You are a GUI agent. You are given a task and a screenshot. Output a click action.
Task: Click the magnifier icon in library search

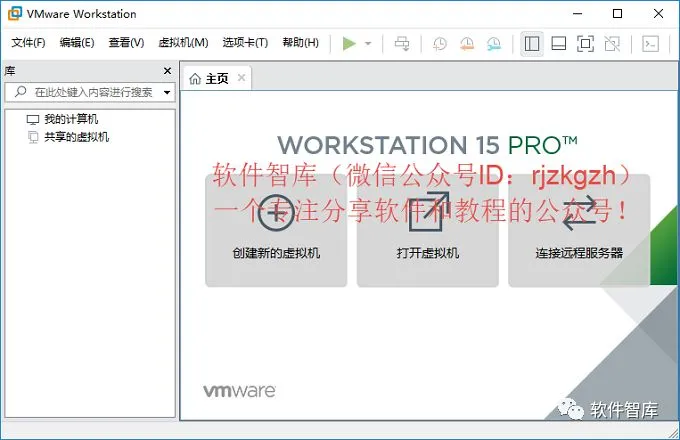click(x=20, y=91)
